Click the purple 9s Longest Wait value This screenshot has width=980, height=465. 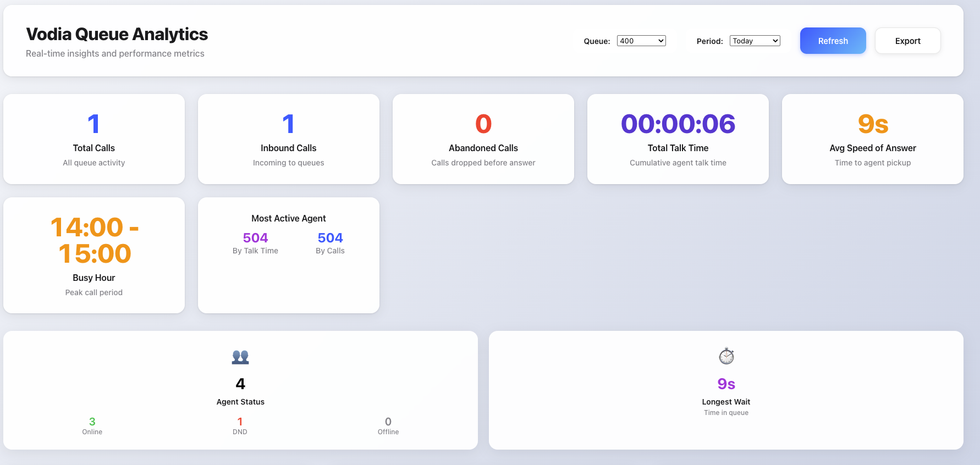(x=726, y=384)
